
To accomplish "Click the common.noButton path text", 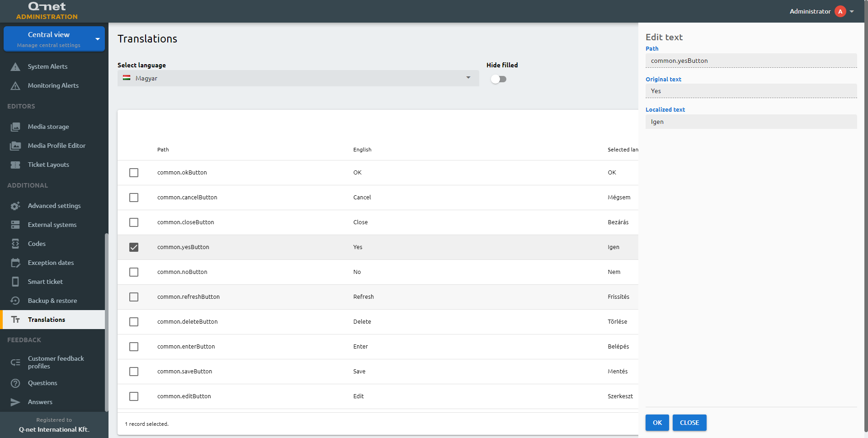I will [182, 272].
